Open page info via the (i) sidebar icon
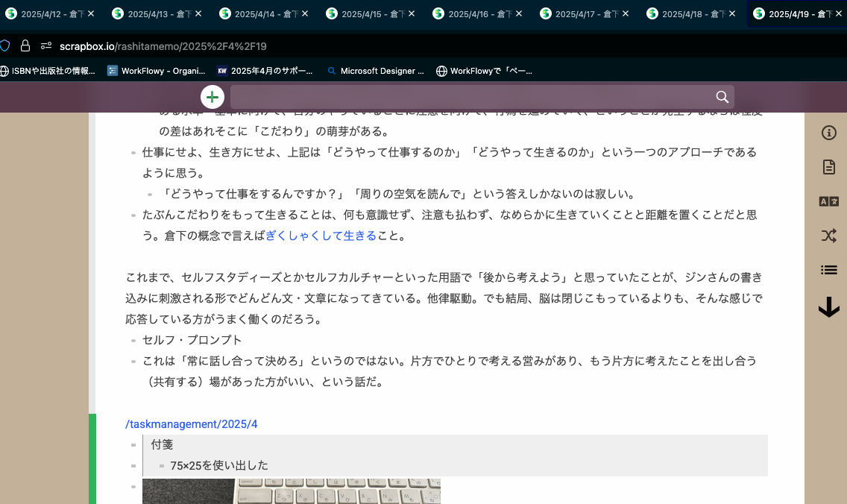Screen dimensions: 847x504 (x=828, y=133)
